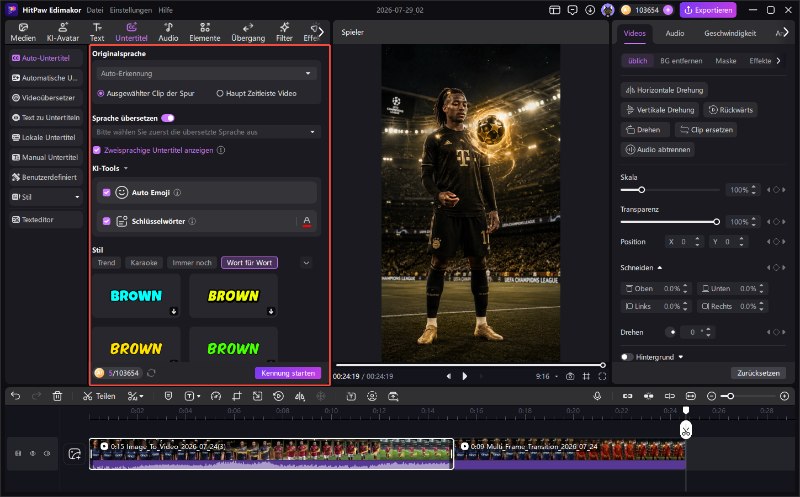Show more property tabs with right arrow
This screenshot has height=497, width=800.
(x=786, y=32)
